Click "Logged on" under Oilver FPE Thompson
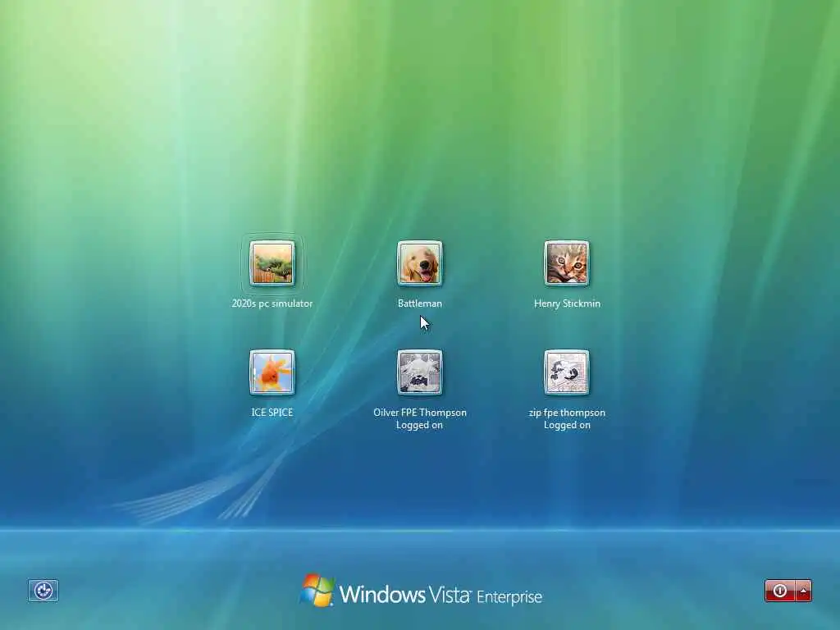 pyautogui.click(x=419, y=425)
